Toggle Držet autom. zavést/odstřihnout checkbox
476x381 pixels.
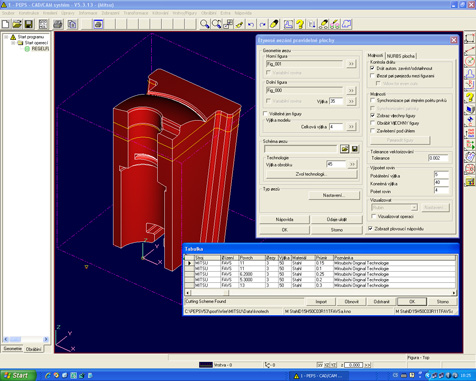[372, 68]
